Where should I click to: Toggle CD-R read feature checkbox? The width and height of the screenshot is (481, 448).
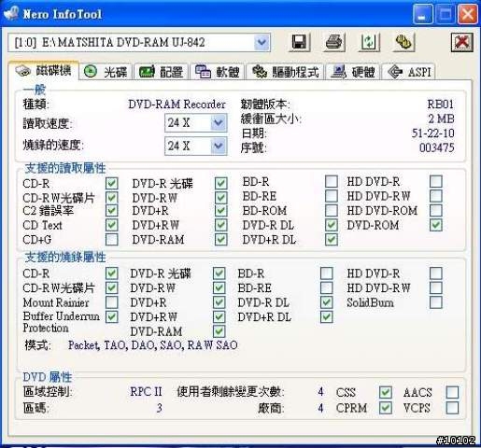pyautogui.click(x=112, y=183)
